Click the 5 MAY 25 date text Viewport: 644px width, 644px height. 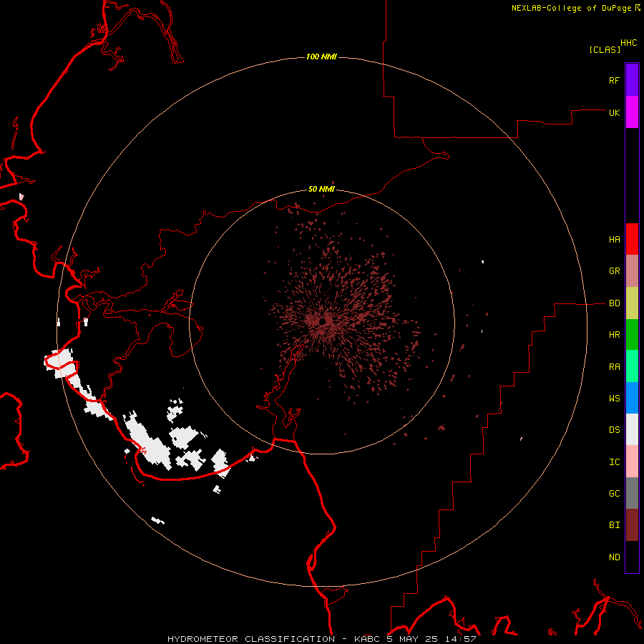coord(412,639)
